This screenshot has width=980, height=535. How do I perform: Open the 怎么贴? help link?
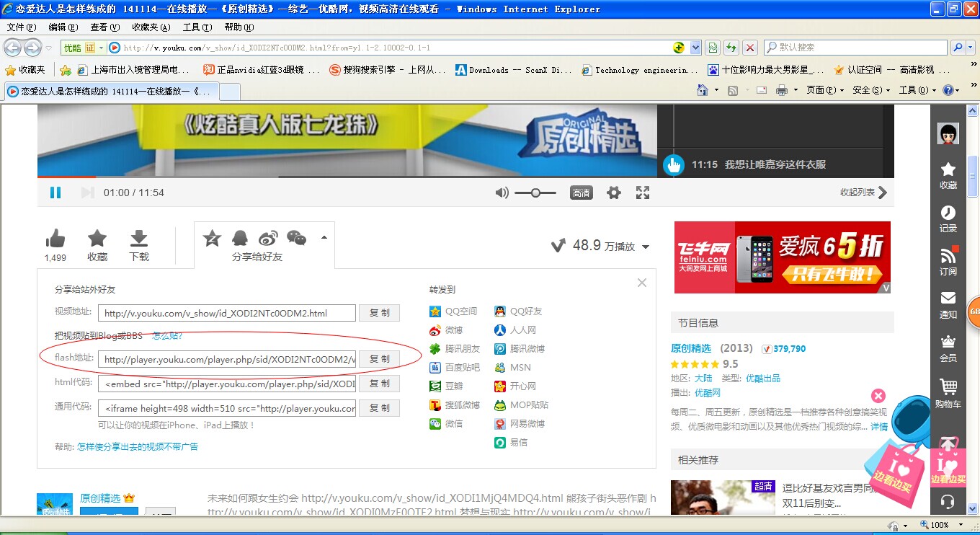(x=167, y=335)
